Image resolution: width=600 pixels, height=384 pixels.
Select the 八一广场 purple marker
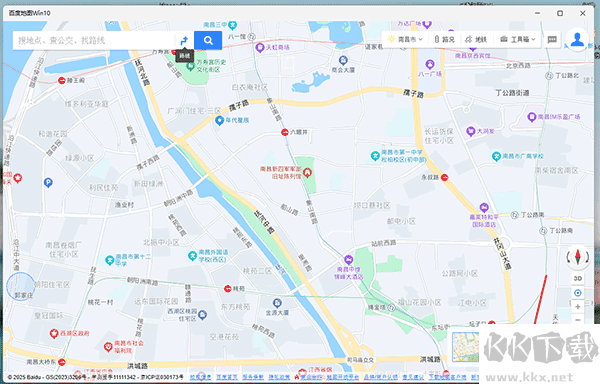point(430,63)
